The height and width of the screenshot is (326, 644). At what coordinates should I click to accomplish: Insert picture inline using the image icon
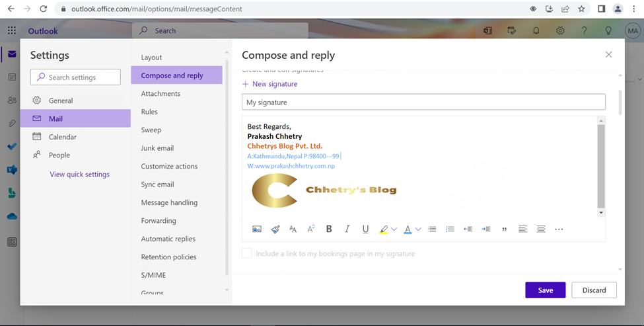tap(257, 229)
